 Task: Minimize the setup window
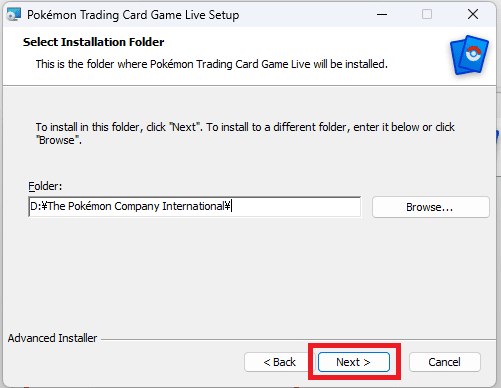(x=382, y=15)
